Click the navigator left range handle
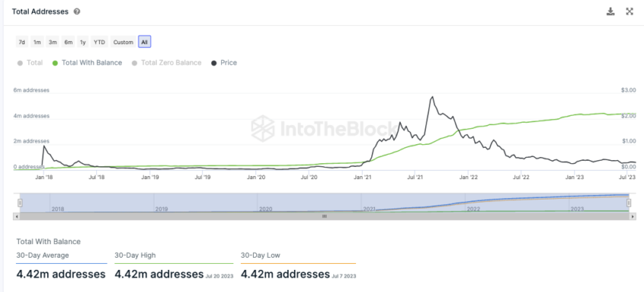644x292 pixels. tap(20, 203)
